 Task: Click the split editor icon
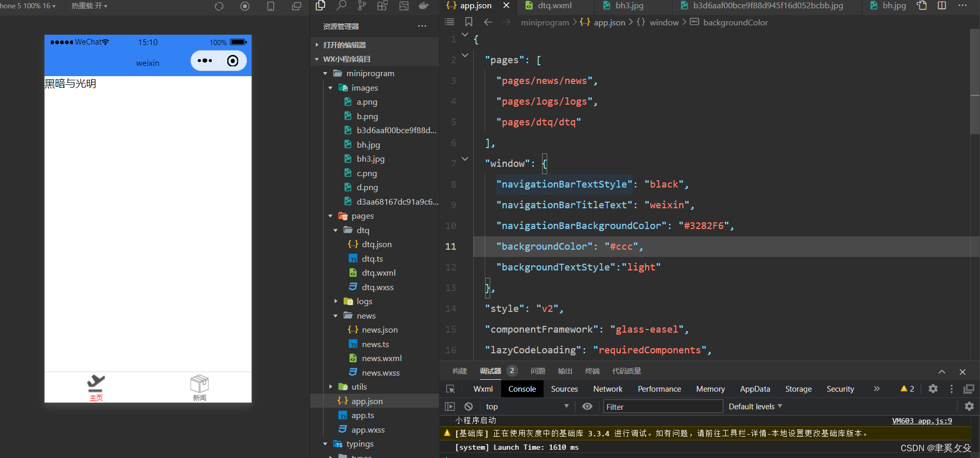tap(942, 6)
